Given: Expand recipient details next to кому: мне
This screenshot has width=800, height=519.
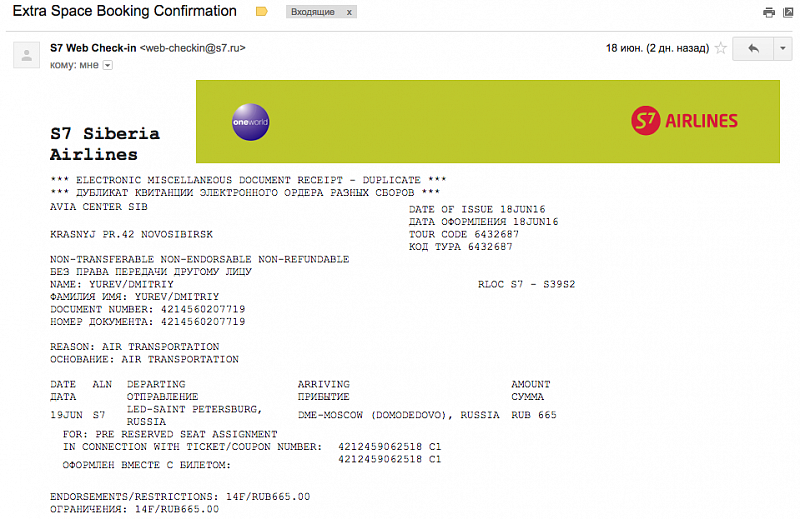Looking at the screenshot, I should coord(108,65).
